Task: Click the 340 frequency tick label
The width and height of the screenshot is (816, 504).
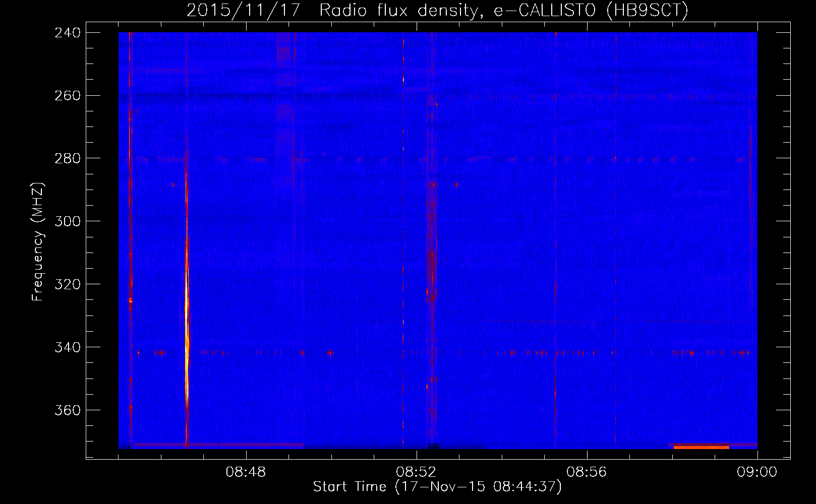Action: [68, 347]
